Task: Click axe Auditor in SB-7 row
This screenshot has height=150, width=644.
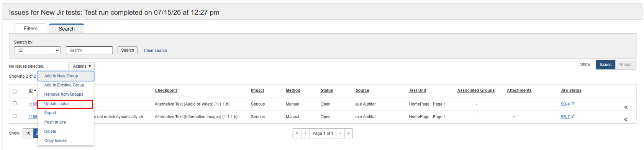Action: (365, 117)
